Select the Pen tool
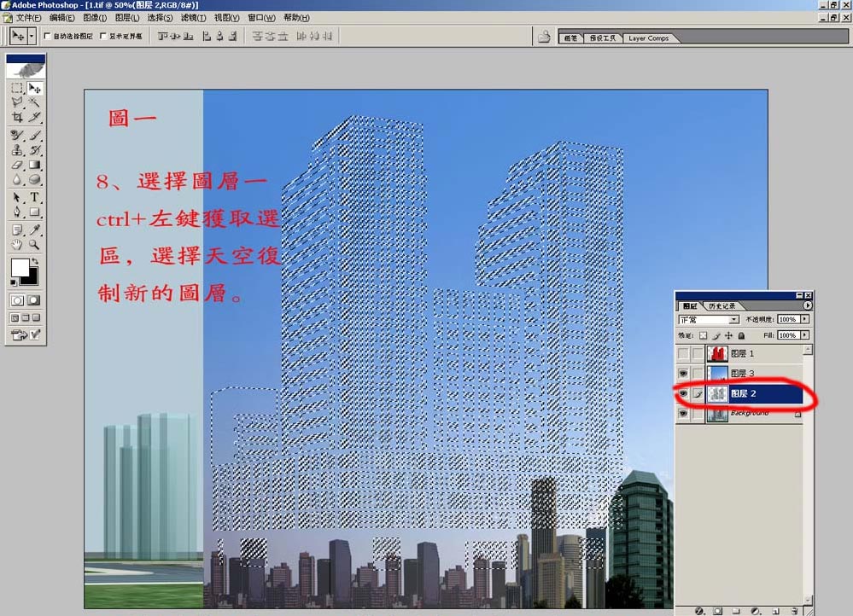Screen dimensions: 853x616 17,212
